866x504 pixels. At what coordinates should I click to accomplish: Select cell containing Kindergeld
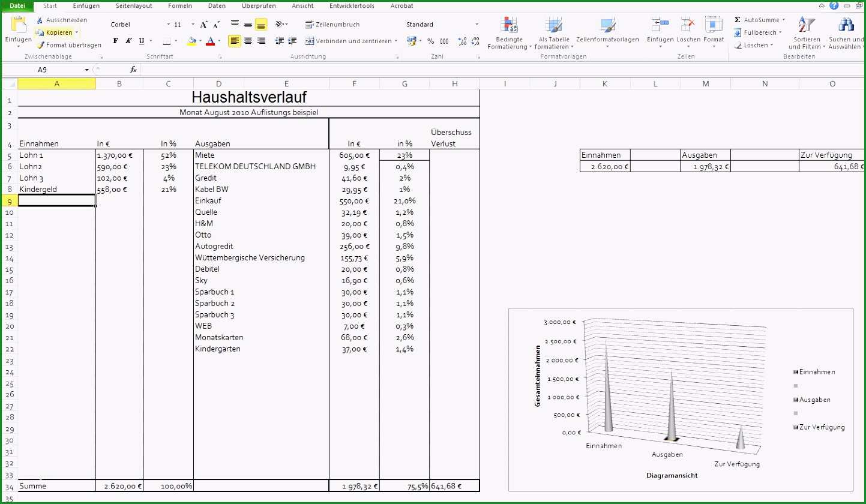point(57,190)
